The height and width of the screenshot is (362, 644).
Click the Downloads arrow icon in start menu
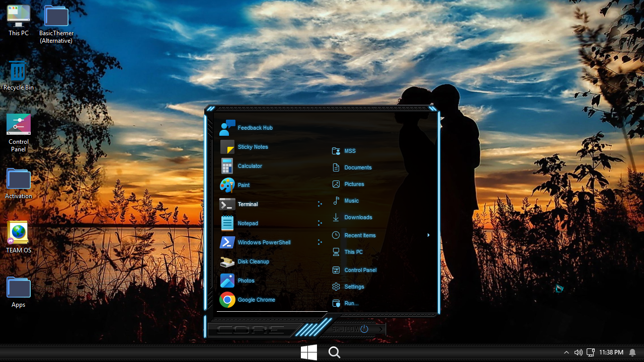click(x=336, y=217)
